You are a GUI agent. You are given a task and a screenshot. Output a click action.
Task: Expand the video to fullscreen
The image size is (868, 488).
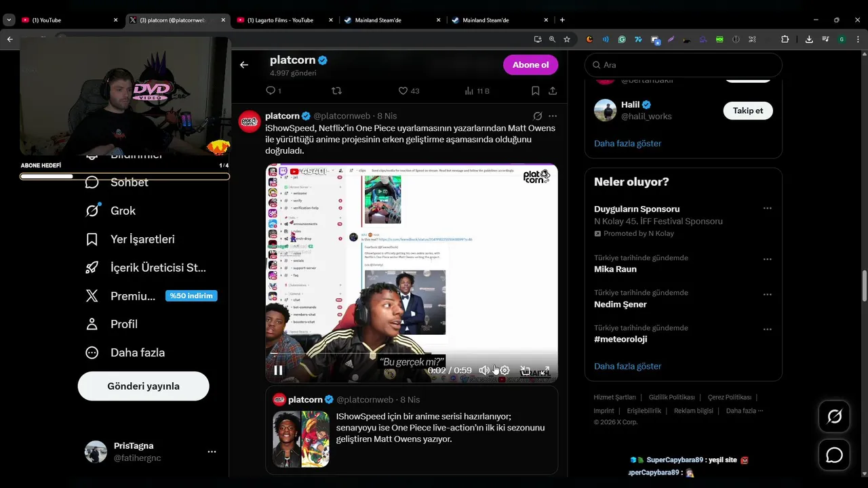pos(545,370)
